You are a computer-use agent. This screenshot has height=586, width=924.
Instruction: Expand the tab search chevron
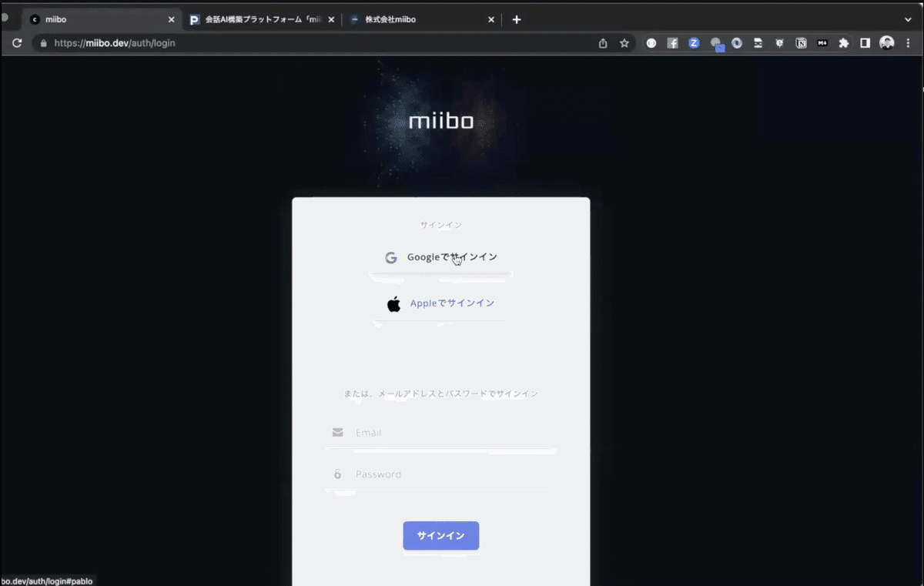pyautogui.click(x=908, y=20)
